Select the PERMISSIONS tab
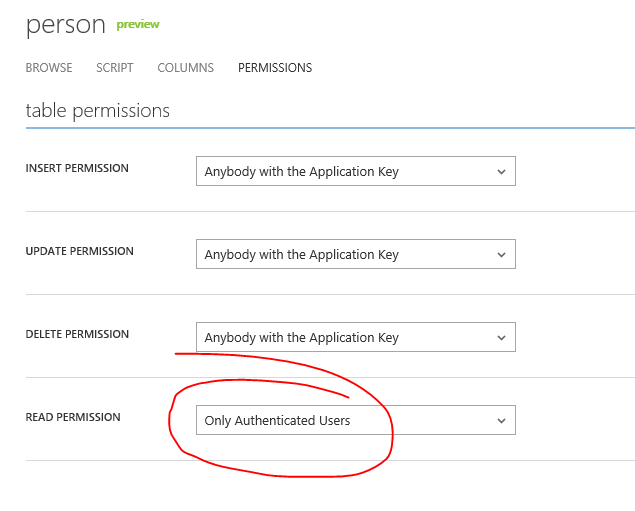635x511 pixels. click(x=275, y=68)
